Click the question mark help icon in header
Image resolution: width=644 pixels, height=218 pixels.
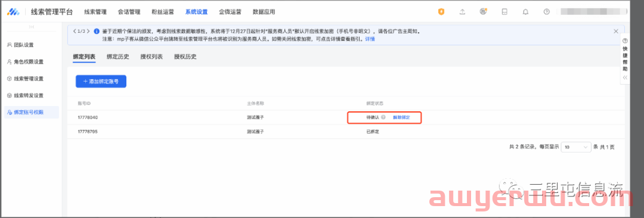[546, 12]
